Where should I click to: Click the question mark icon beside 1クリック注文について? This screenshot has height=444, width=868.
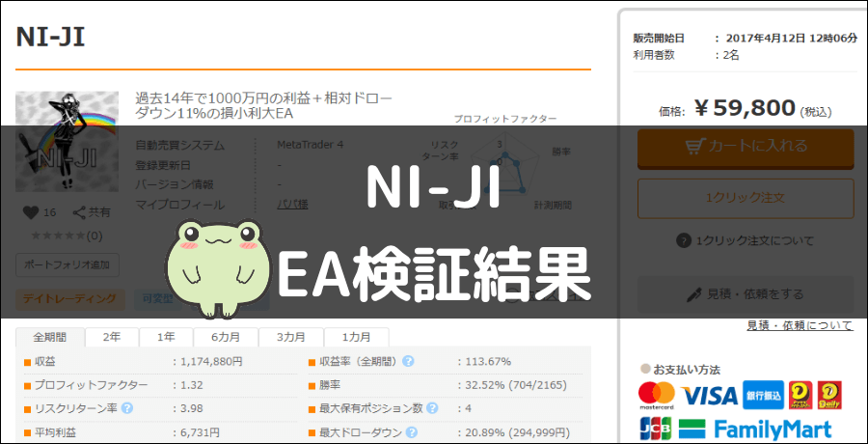click(683, 241)
